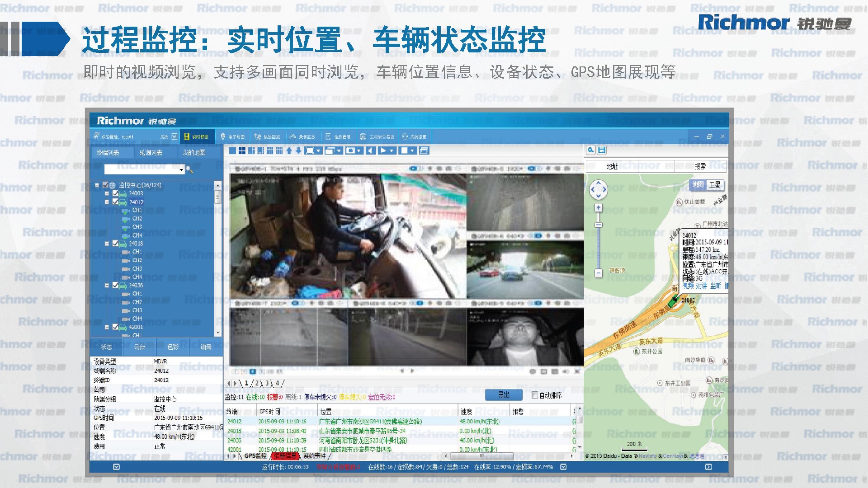Click the map save disk icon
Screen dimensions: 868x488
coord(602,150)
